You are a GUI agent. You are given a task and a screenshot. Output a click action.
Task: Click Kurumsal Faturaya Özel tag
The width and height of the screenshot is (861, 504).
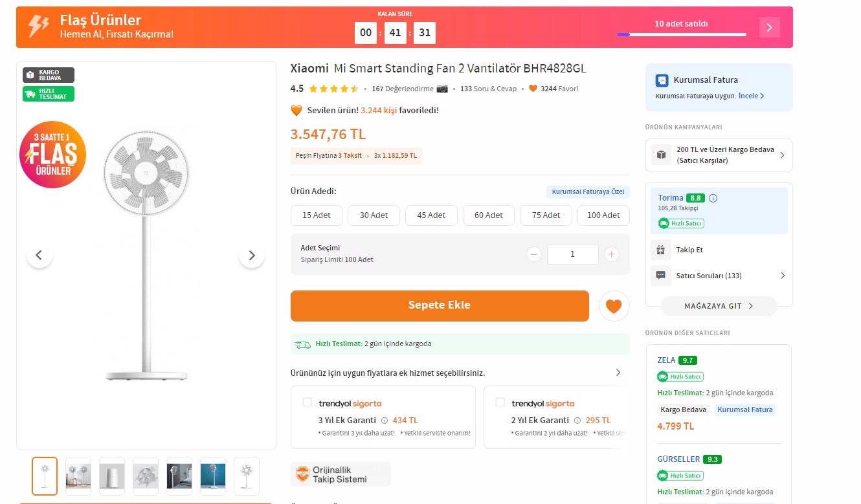(x=588, y=192)
